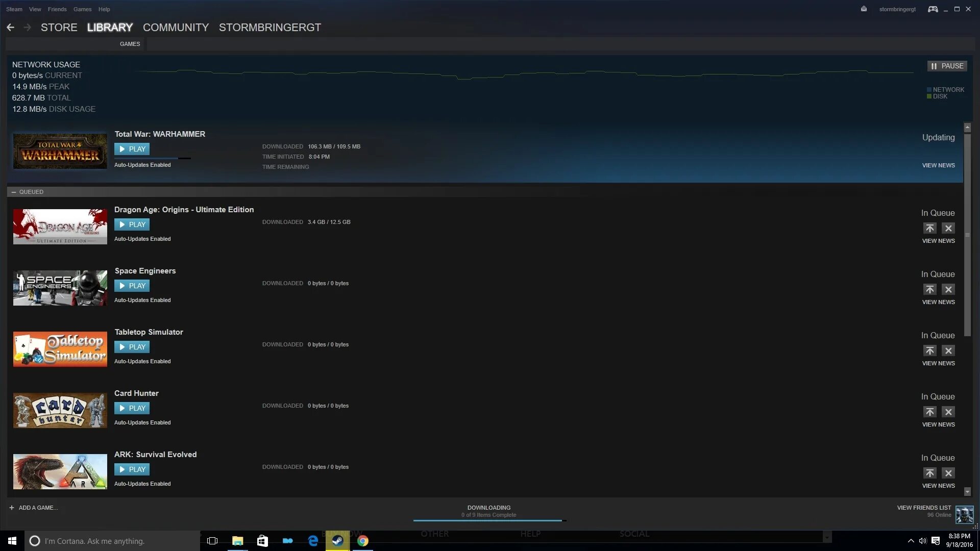Open Task View in the taskbar
Screen dimensions: 980x551
pyautogui.click(x=212, y=541)
